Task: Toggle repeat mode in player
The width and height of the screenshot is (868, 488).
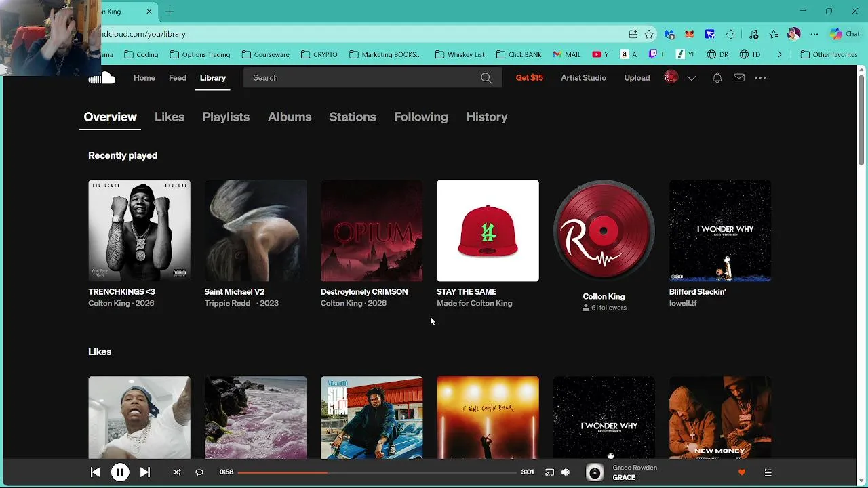Action: coord(199,472)
